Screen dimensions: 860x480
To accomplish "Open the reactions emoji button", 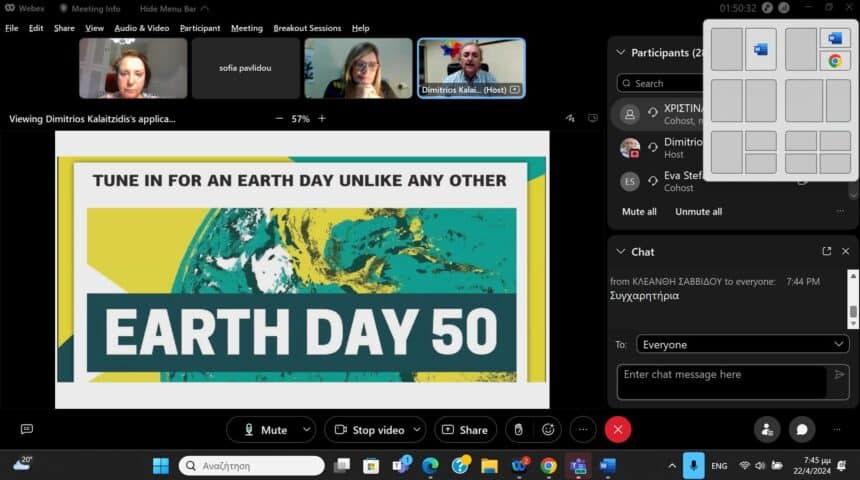I will tap(548, 430).
